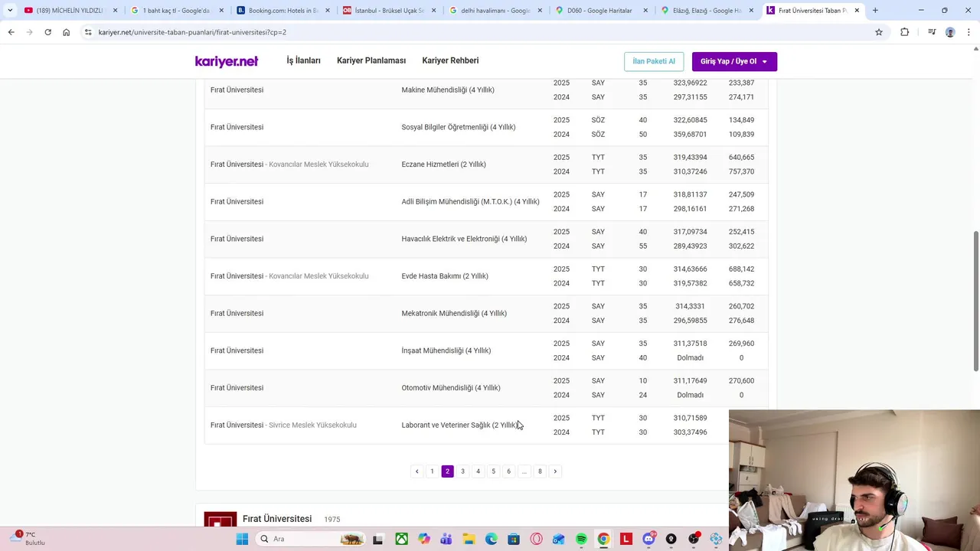Select current pagination page 2
The image size is (980, 551).
447,471
